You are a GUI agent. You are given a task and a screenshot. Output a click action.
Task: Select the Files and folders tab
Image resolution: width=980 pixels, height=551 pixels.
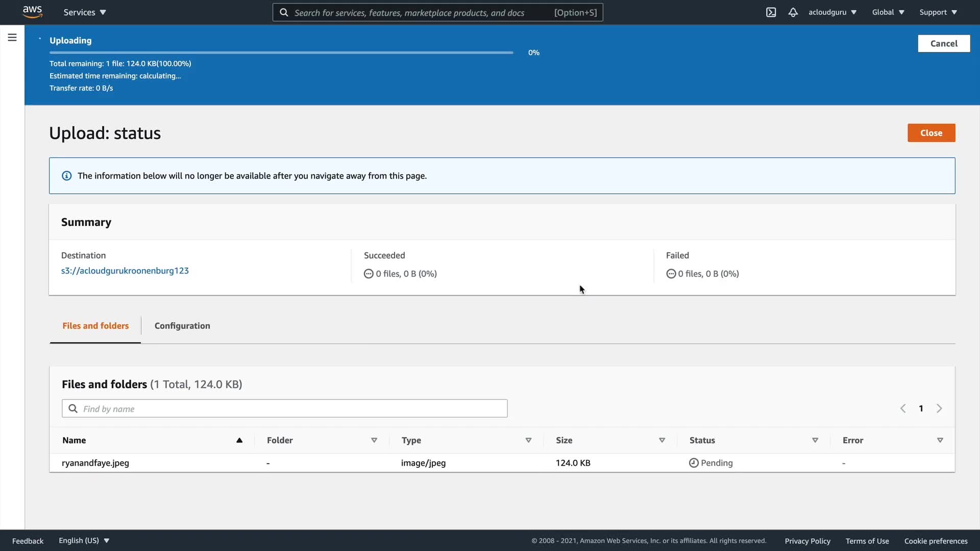[95, 326]
